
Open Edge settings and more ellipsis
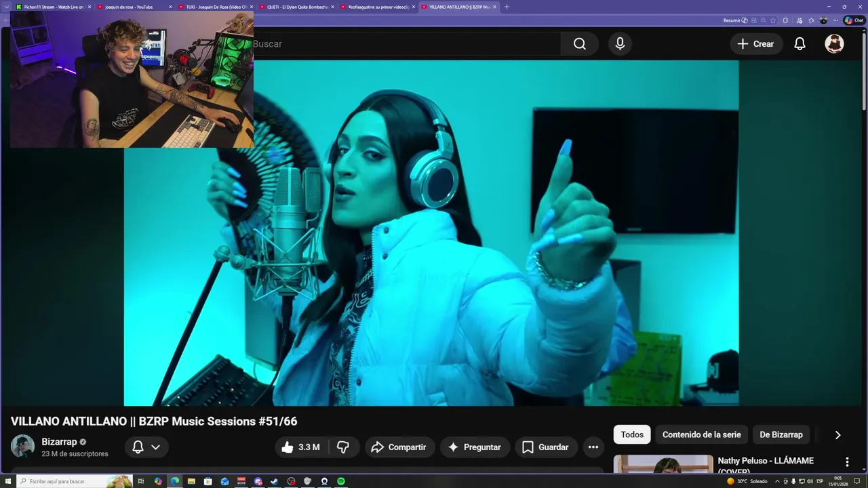coord(835,20)
